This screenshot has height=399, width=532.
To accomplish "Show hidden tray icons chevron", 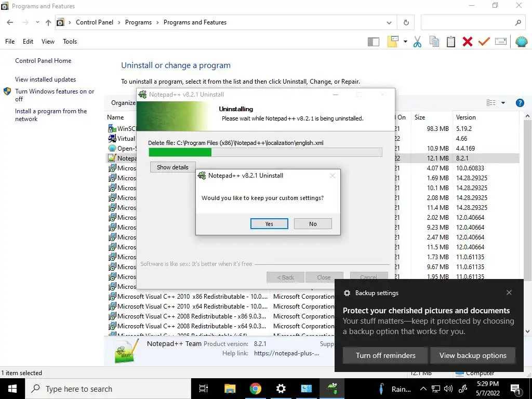I will 423,389.
